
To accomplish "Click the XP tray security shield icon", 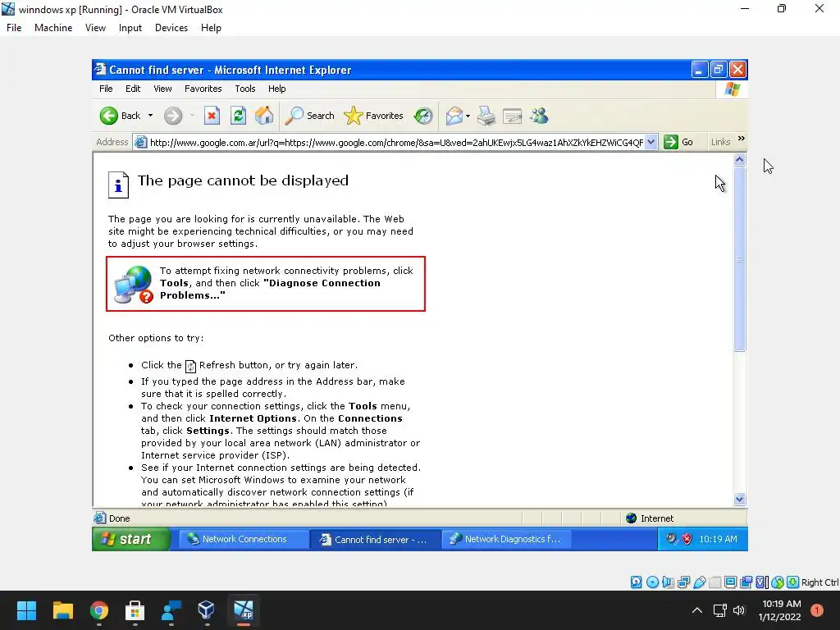I will point(687,539).
